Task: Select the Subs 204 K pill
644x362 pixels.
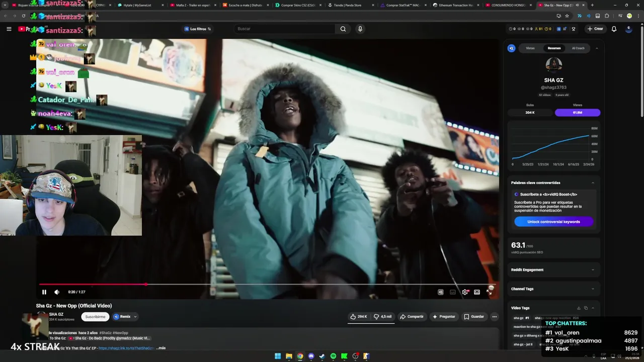Action: 530,113
